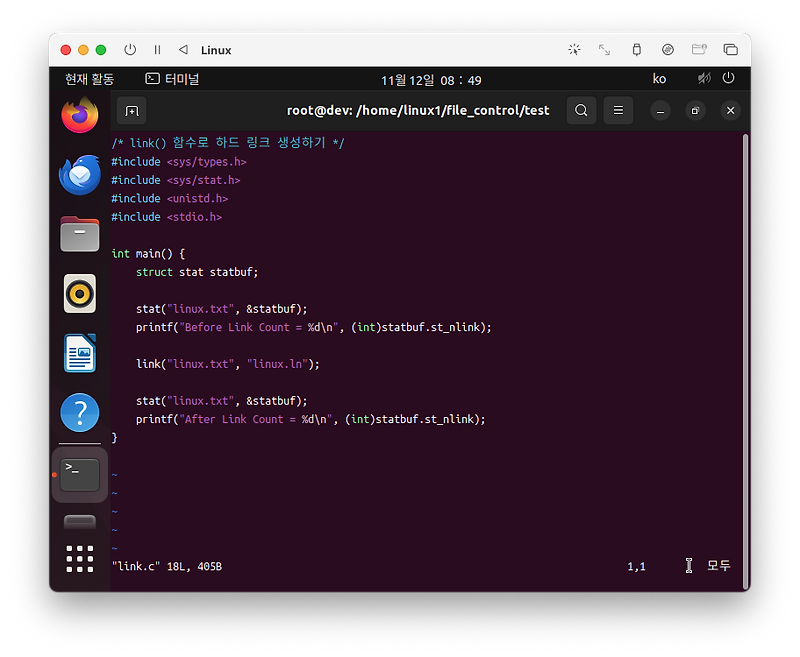Open LibreOffice Writer from the dock

coord(79,352)
